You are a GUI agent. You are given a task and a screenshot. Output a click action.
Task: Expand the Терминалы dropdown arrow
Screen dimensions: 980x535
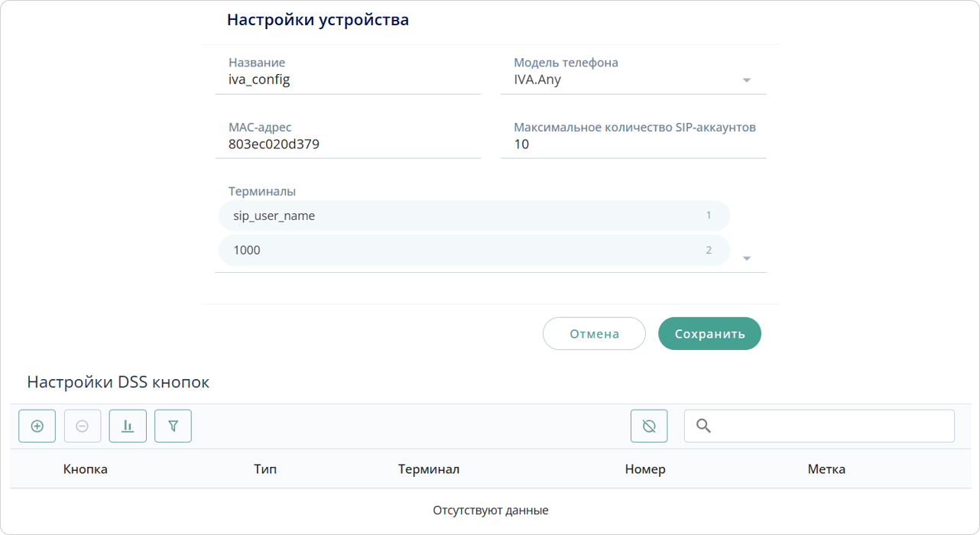coord(747,258)
